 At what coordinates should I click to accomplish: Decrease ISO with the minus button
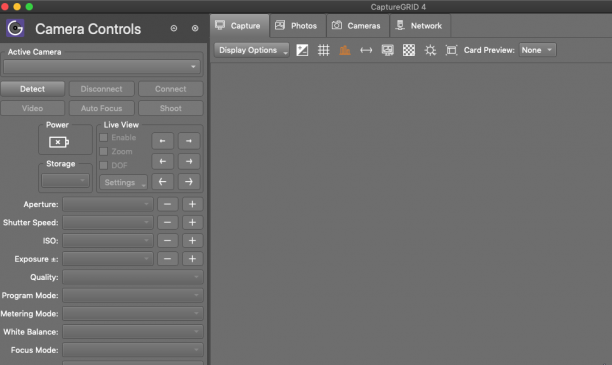[x=167, y=240]
